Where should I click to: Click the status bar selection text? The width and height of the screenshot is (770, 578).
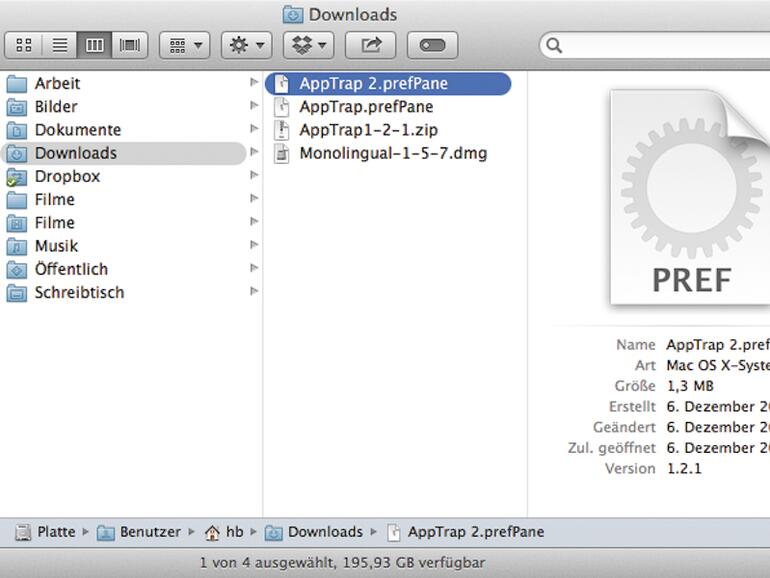(342, 563)
